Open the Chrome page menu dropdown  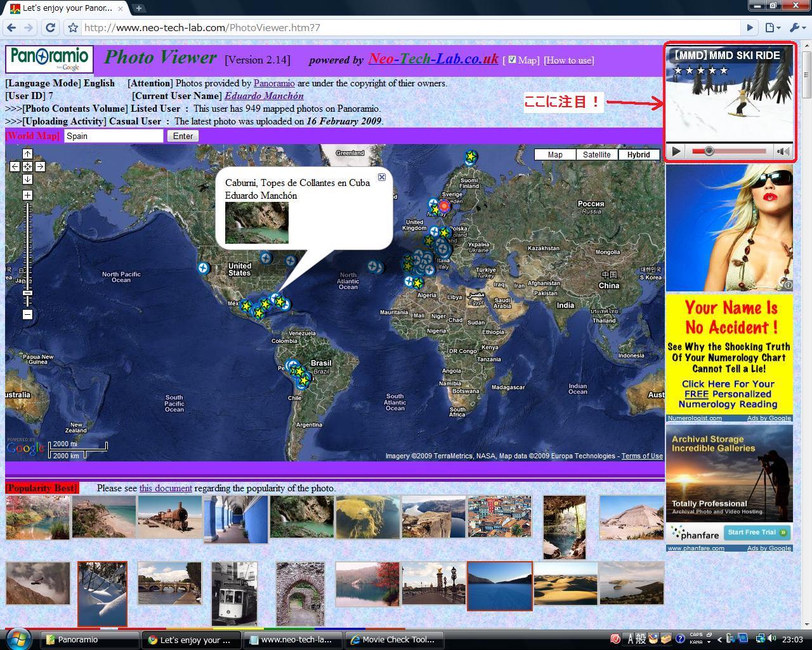tap(772, 27)
